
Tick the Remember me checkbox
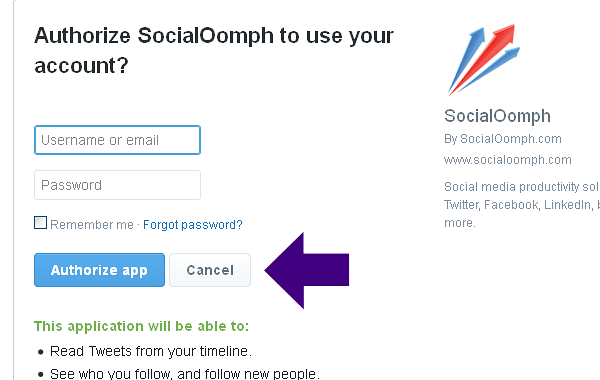pyautogui.click(x=41, y=223)
